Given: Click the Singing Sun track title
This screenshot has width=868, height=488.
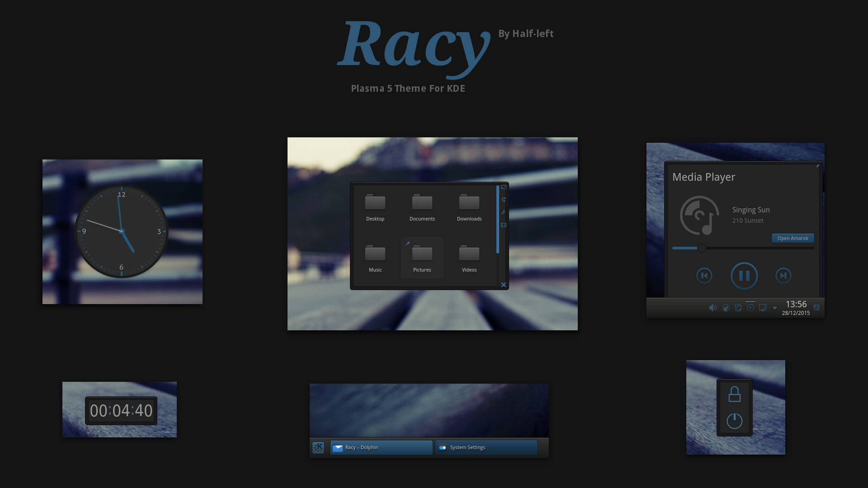Looking at the screenshot, I should pos(751,210).
